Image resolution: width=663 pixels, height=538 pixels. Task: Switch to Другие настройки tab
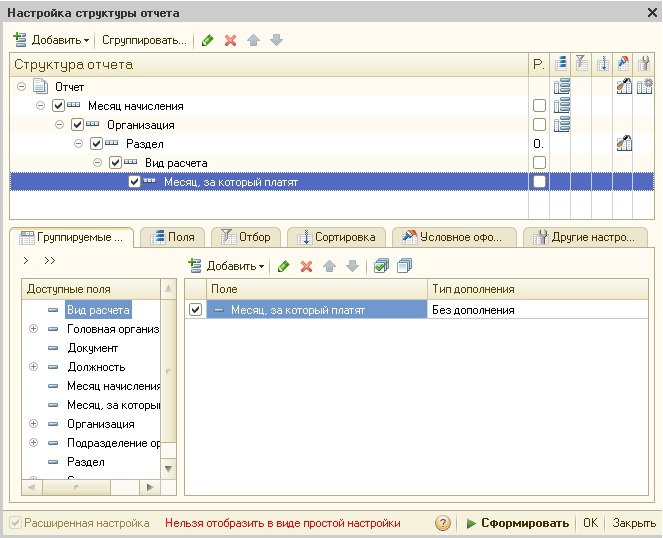[x=585, y=237]
